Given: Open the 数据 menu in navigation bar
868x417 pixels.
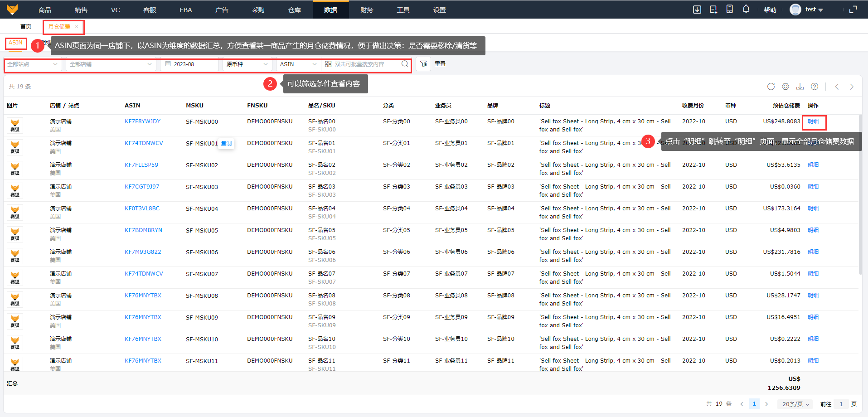Looking at the screenshot, I should (x=330, y=10).
